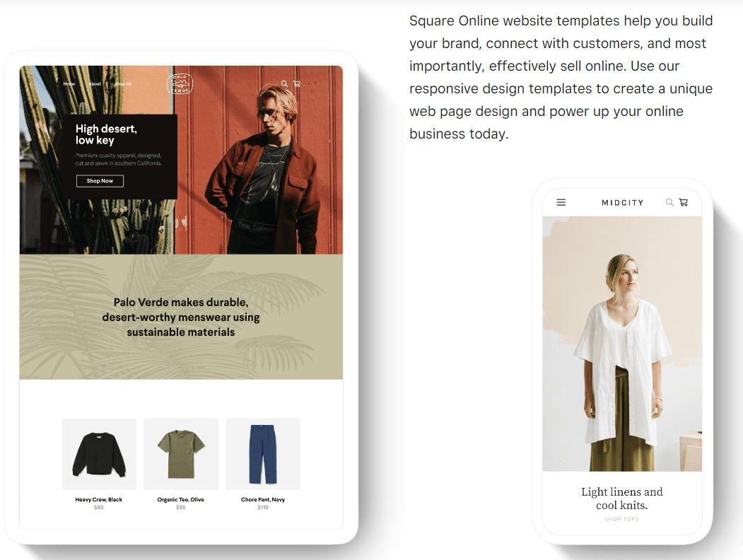Click the SHOP TOPS link
The width and height of the screenshot is (743, 560).
pyautogui.click(x=622, y=518)
